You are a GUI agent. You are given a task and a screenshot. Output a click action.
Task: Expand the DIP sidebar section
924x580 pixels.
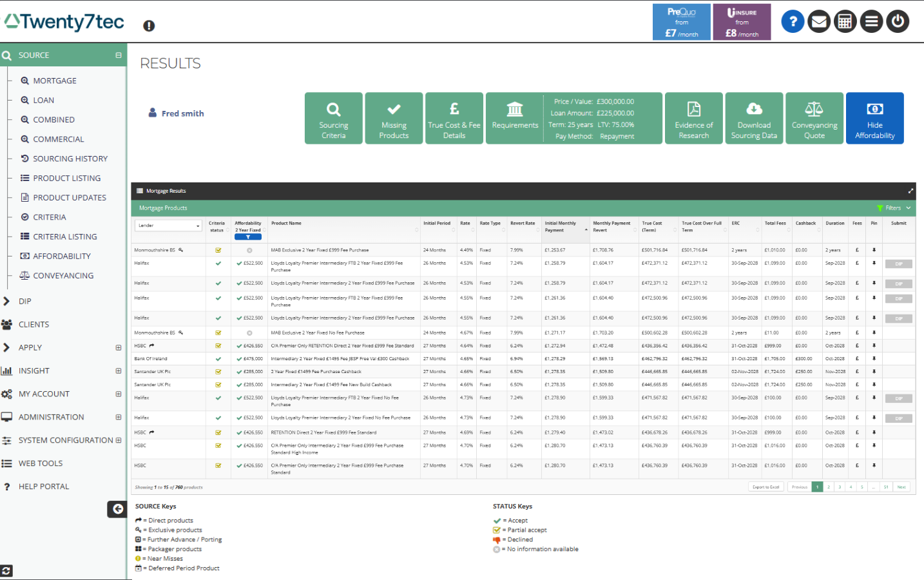click(x=6, y=301)
